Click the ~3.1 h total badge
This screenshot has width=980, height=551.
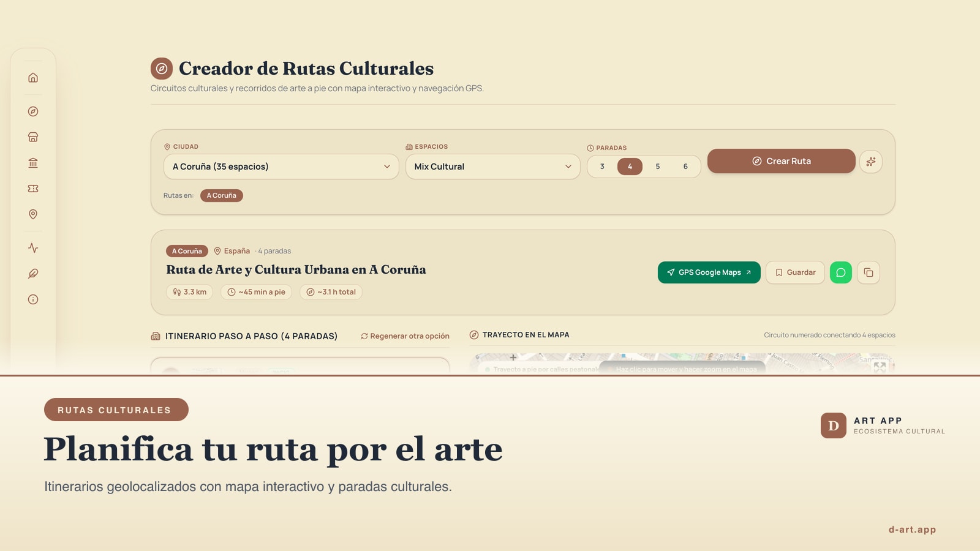tap(331, 292)
